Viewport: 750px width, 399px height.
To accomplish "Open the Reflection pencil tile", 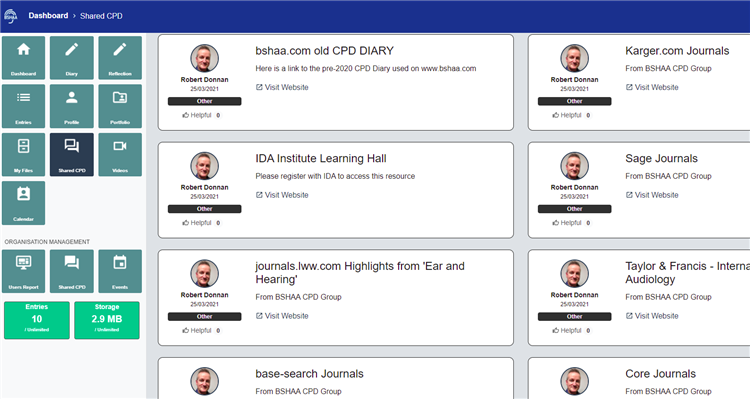I will 120,58.
